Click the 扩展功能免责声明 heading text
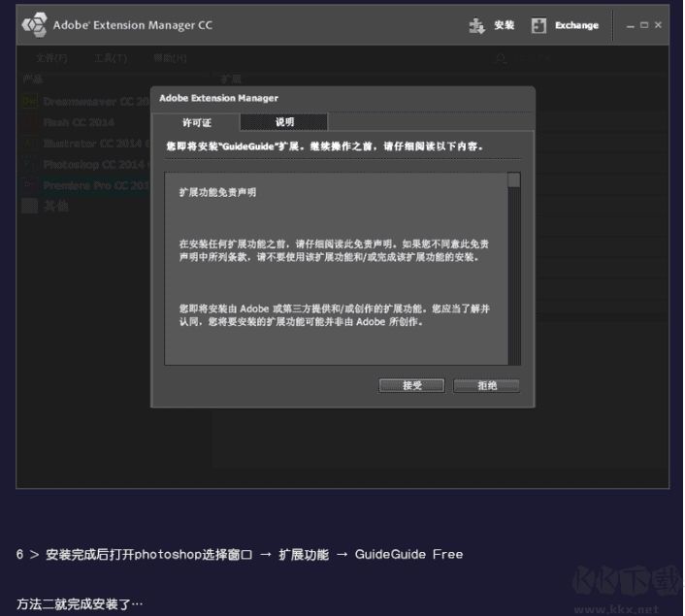This screenshot has height=616, width=685. [217, 192]
